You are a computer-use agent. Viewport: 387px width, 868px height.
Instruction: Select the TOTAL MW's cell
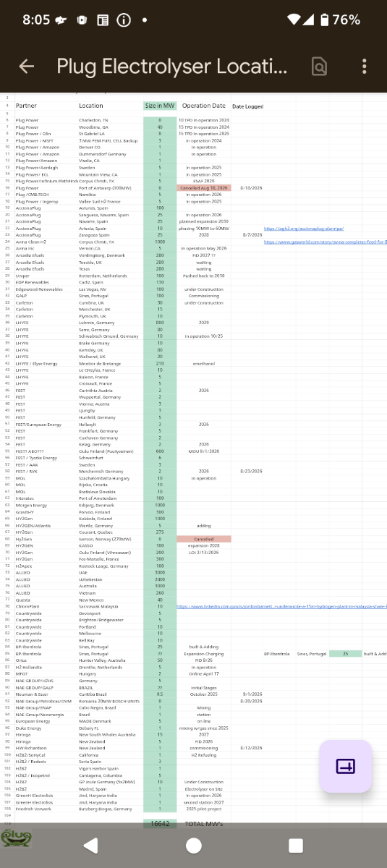pos(203,823)
